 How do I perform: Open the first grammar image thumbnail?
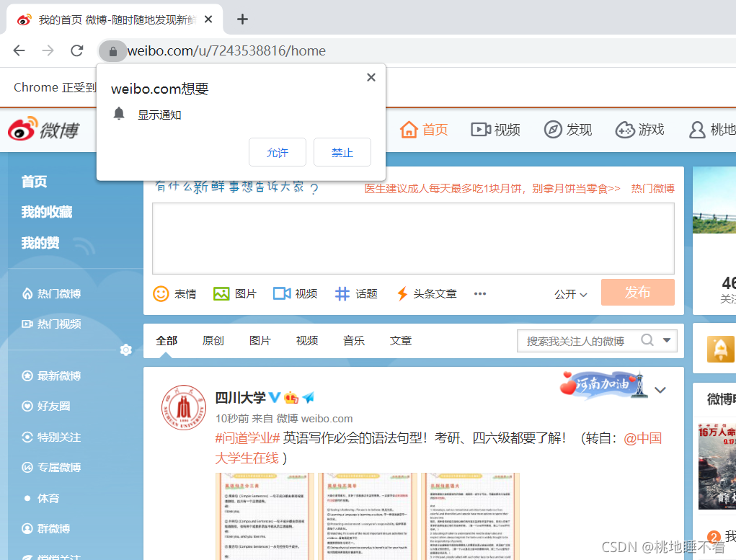click(x=265, y=516)
